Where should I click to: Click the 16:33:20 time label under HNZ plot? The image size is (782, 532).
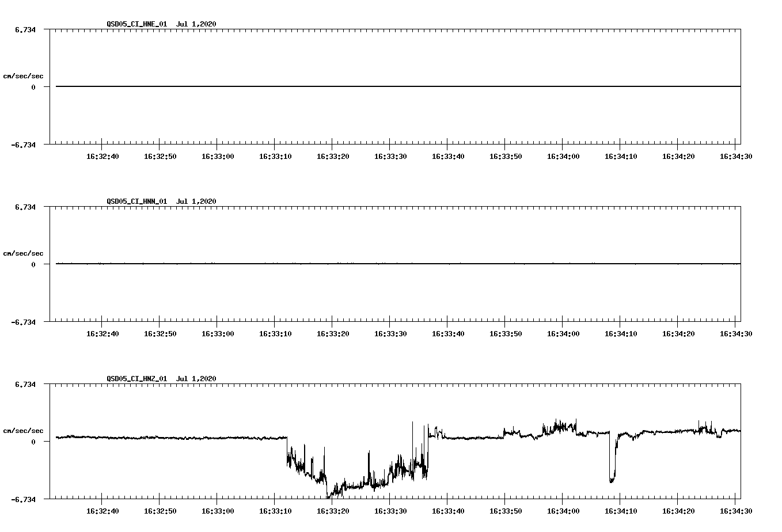point(333,511)
